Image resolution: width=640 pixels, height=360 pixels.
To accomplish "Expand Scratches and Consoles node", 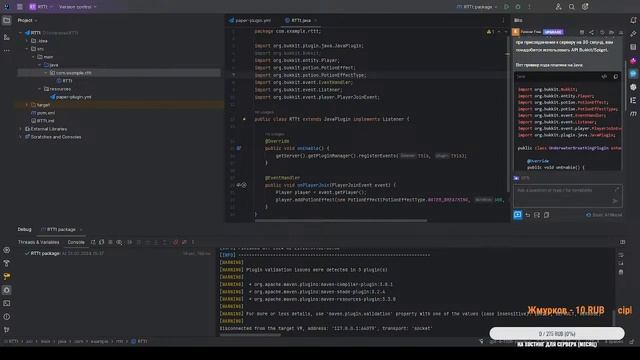I will tap(20, 137).
